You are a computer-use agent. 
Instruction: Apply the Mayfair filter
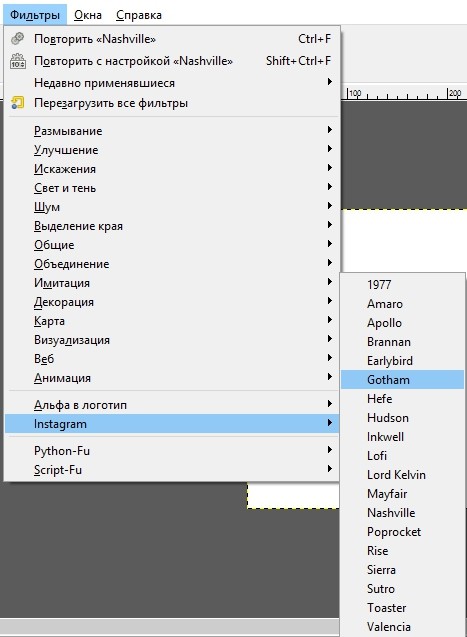coord(402,494)
